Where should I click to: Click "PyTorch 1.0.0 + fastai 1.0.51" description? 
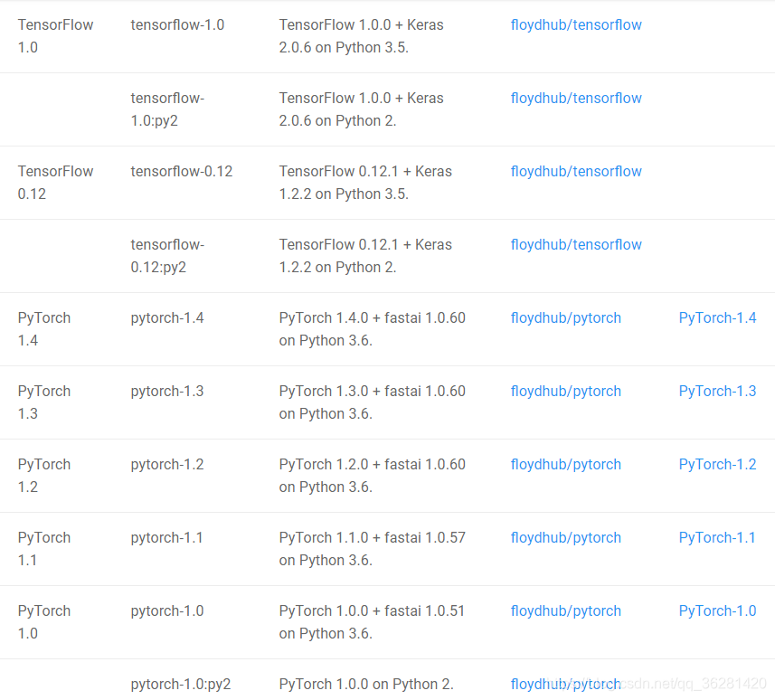(372, 610)
